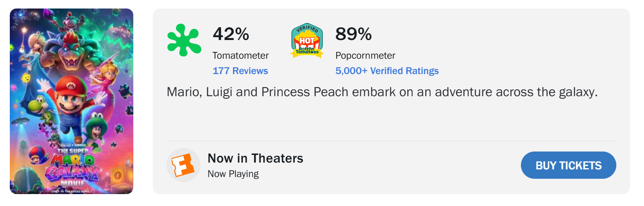Click the movie synopsis sentence
Viewport: 644px width, 206px height.
(x=382, y=92)
